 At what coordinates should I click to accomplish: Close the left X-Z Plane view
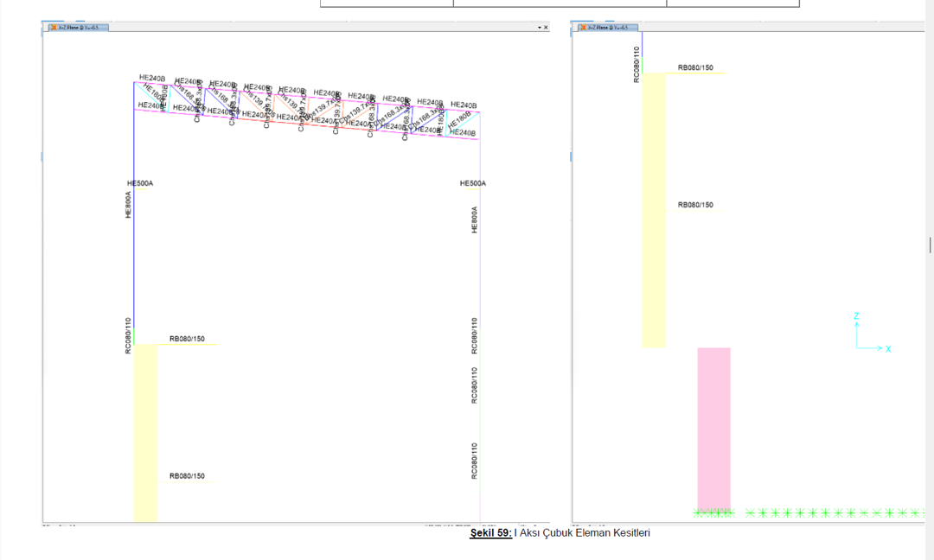pyautogui.click(x=546, y=28)
